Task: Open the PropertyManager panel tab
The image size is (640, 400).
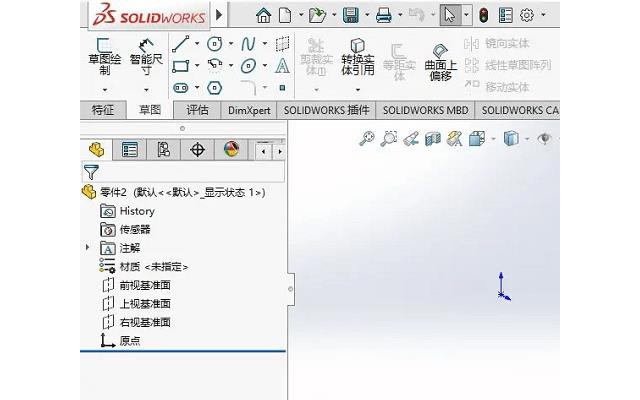Action: pyautogui.click(x=129, y=150)
